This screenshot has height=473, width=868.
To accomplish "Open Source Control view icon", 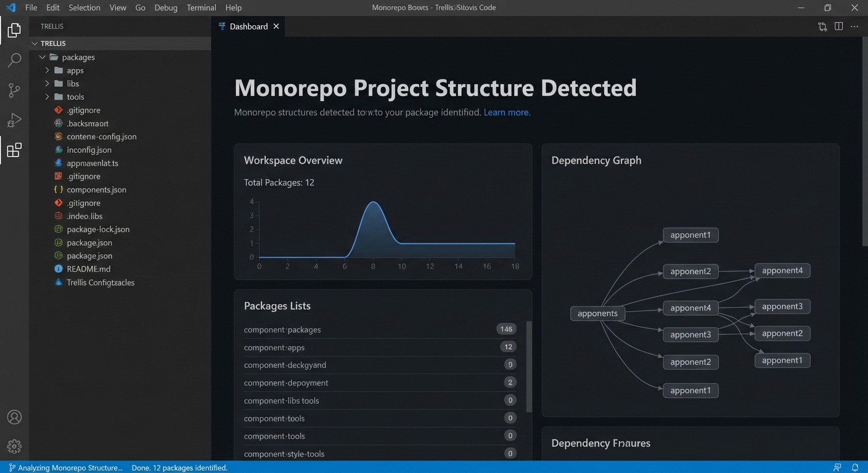I will [x=14, y=90].
